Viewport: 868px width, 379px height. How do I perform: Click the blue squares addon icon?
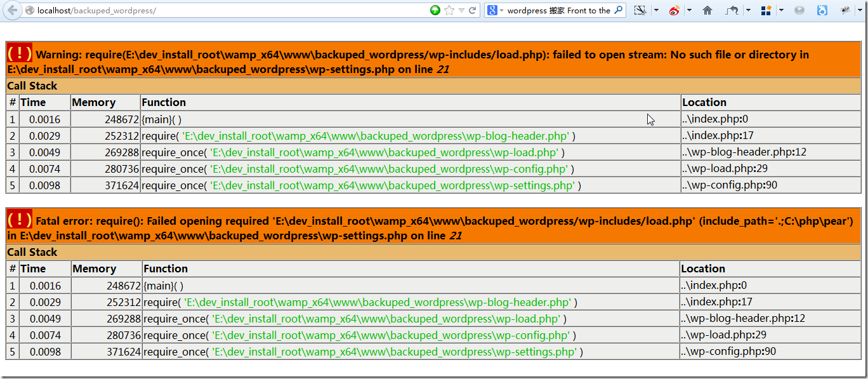point(766,10)
